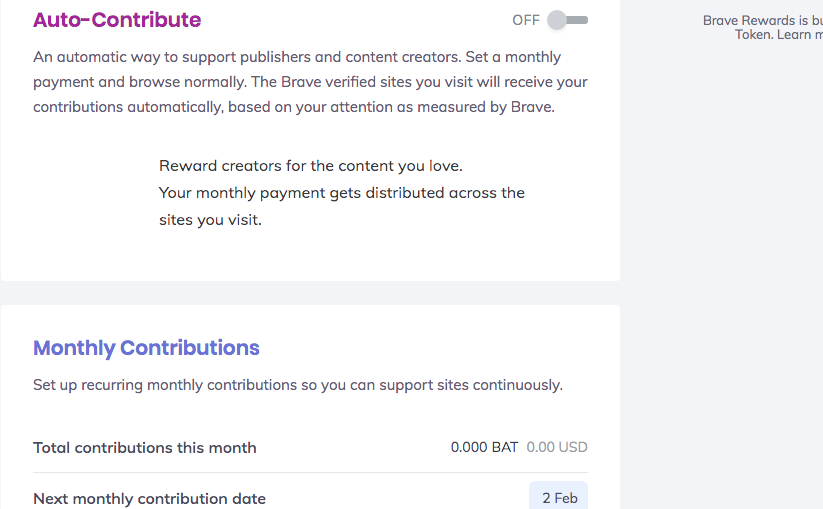Viewport: 823px width, 509px height.
Task: Click the Monthly Contributions heading
Action: 146,348
